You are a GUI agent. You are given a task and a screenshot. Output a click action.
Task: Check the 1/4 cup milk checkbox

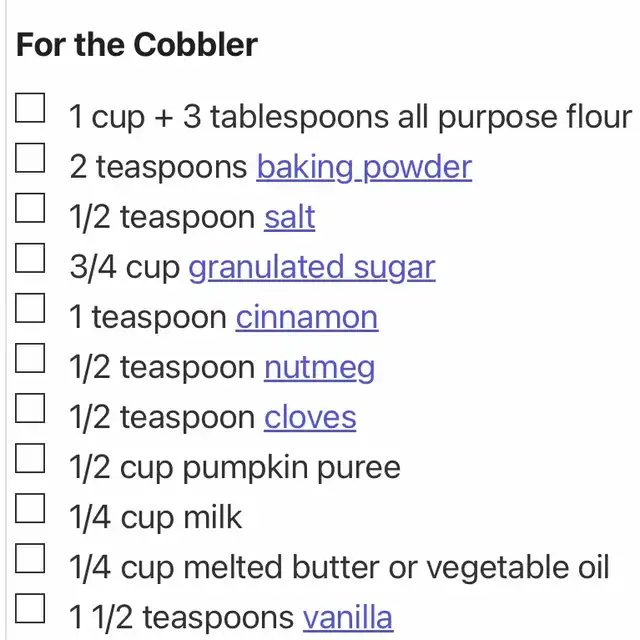pos(30,508)
